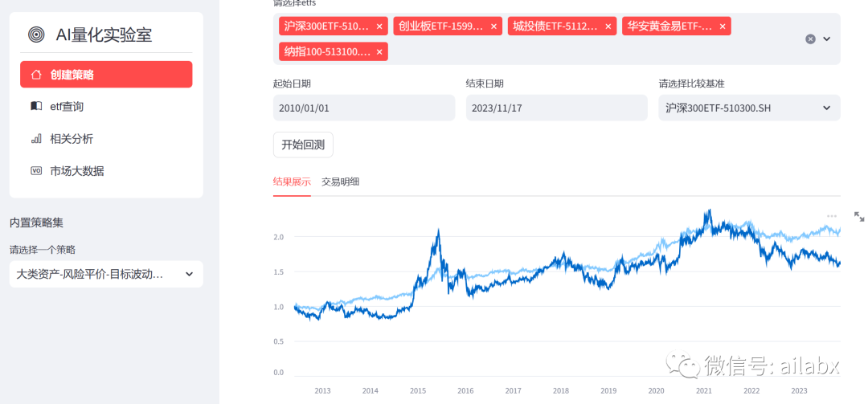Open the 请选择一个策略 strategy dropdown

tap(106, 274)
